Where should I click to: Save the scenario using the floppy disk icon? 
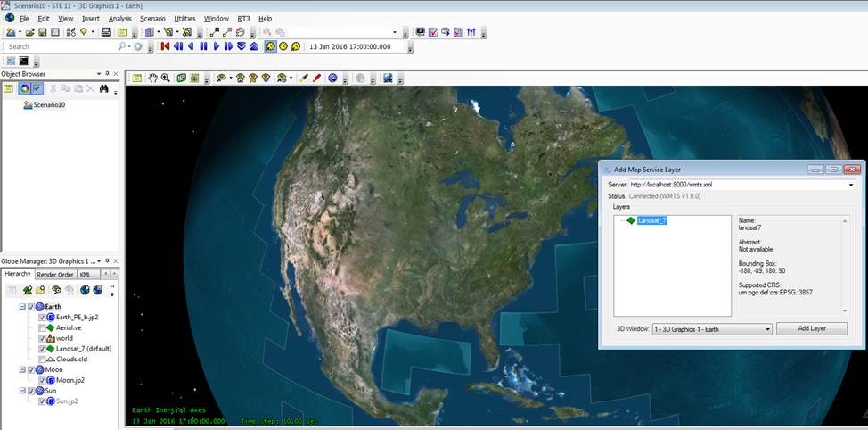point(42,33)
